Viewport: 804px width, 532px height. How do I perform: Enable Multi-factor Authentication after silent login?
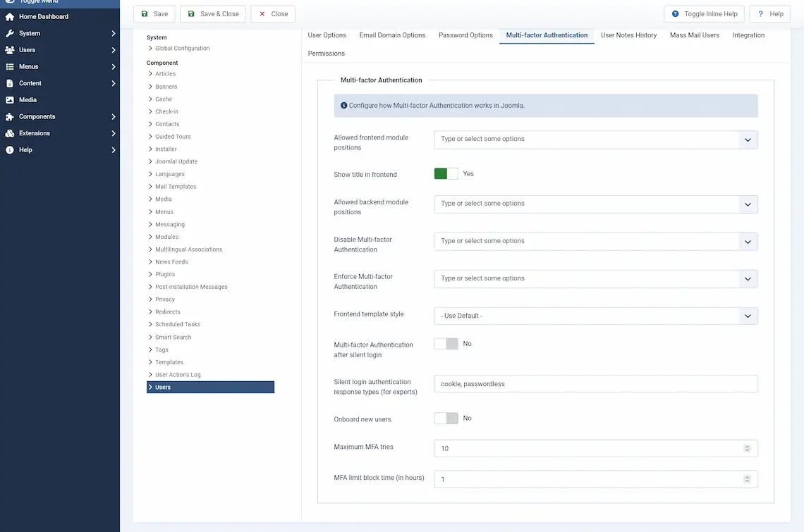[446, 344]
